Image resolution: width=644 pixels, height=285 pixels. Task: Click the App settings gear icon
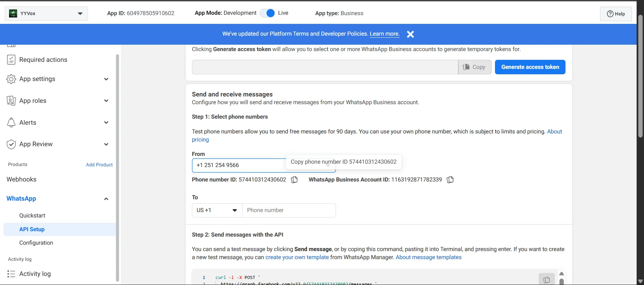[x=11, y=79]
